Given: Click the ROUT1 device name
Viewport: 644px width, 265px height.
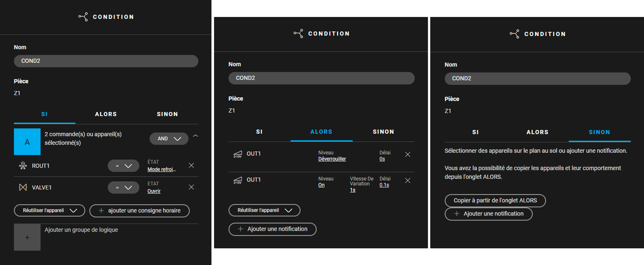Looking at the screenshot, I should [40, 166].
